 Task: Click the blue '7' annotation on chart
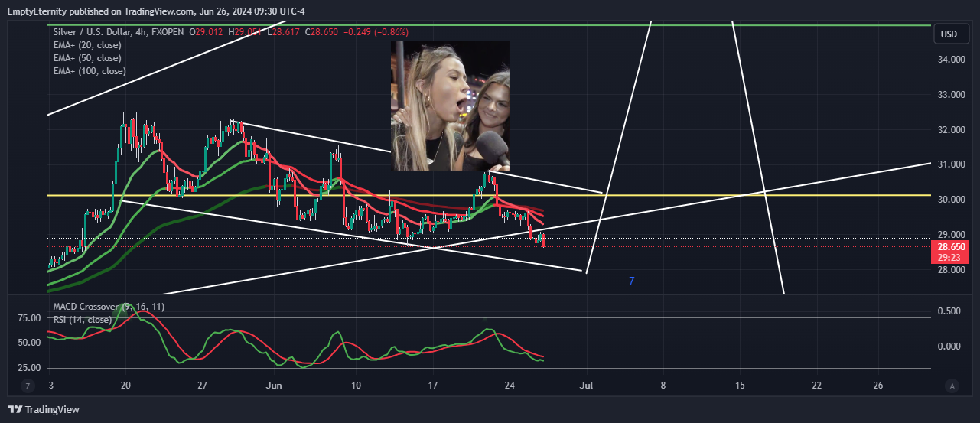tap(631, 281)
